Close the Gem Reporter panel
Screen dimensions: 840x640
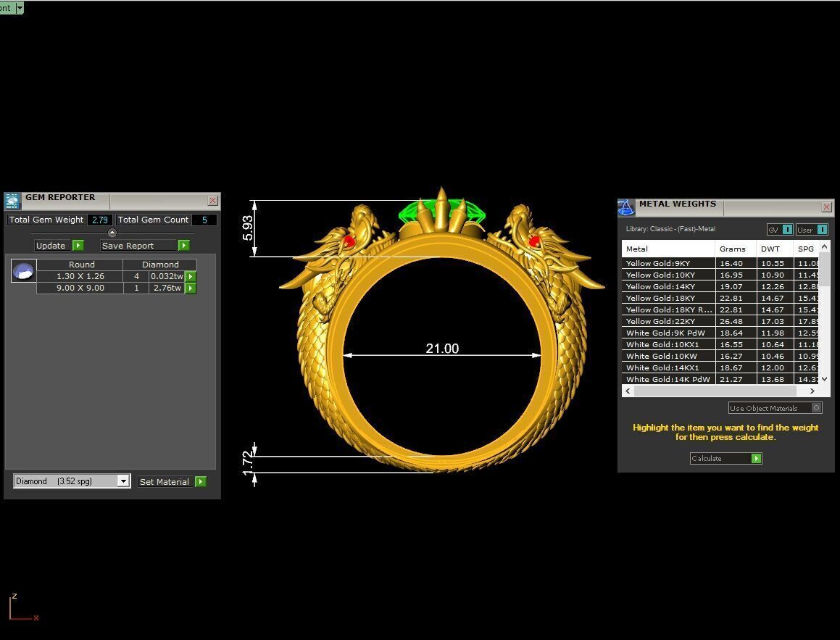[x=212, y=200]
